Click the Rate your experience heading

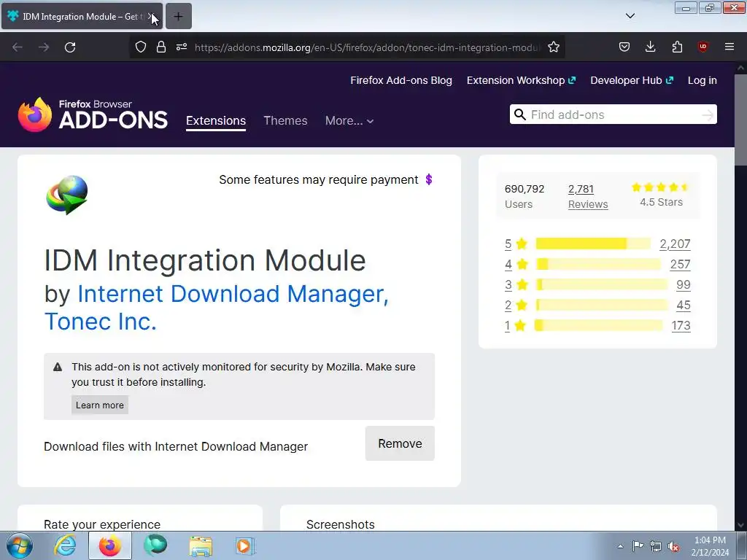(x=102, y=524)
